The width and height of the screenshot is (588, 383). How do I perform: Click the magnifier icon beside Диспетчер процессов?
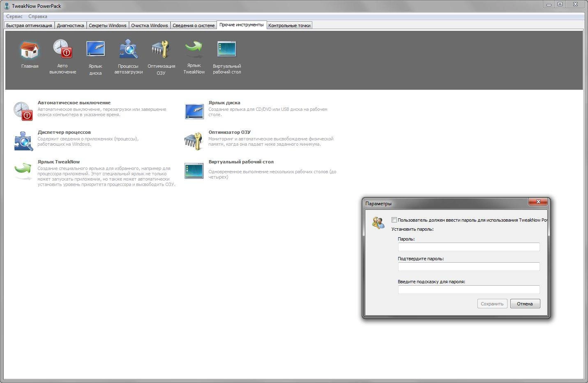pos(23,141)
